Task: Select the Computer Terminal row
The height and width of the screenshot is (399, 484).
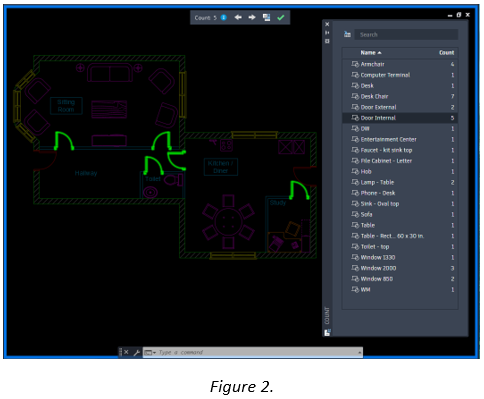Action: click(400, 75)
